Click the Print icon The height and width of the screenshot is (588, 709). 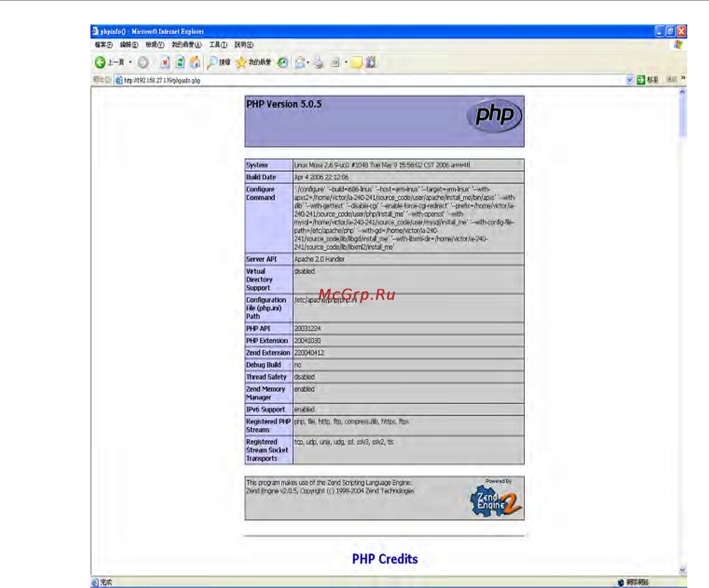pos(319,62)
